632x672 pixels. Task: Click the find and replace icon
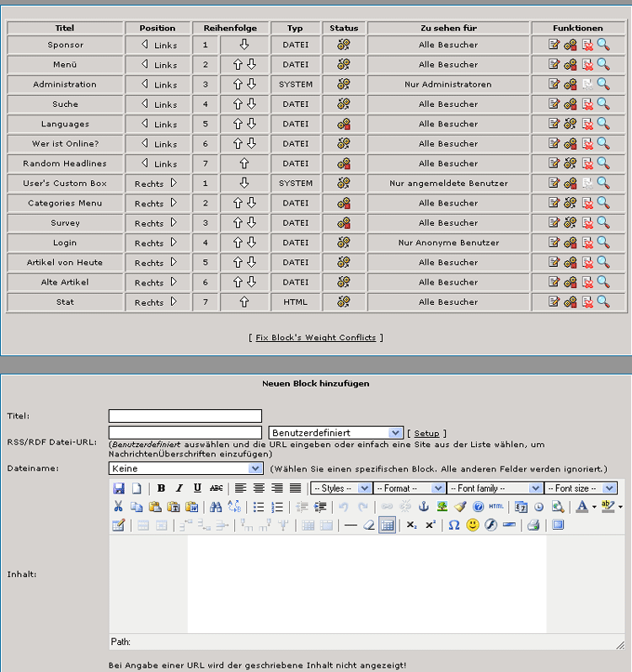pyautogui.click(x=234, y=507)
